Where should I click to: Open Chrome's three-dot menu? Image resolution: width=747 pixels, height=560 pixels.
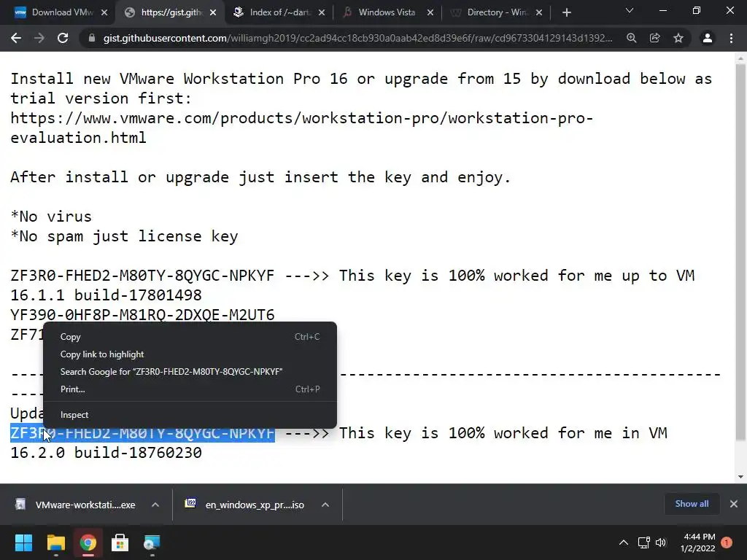tap(731, 38)
